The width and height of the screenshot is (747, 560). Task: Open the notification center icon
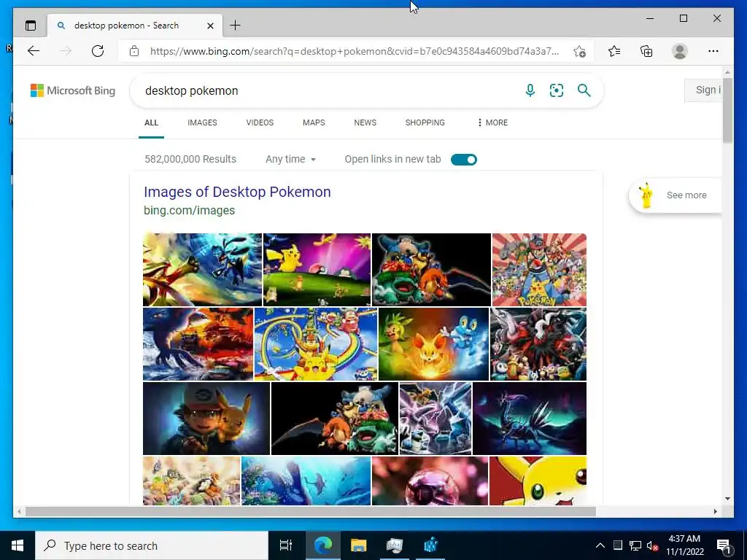click(724, 545)
